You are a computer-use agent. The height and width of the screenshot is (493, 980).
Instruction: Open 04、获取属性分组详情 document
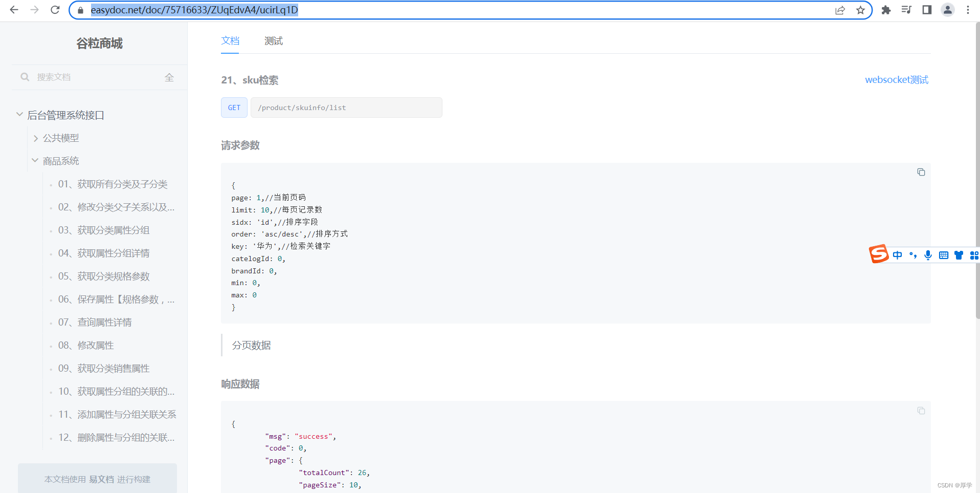104,253
